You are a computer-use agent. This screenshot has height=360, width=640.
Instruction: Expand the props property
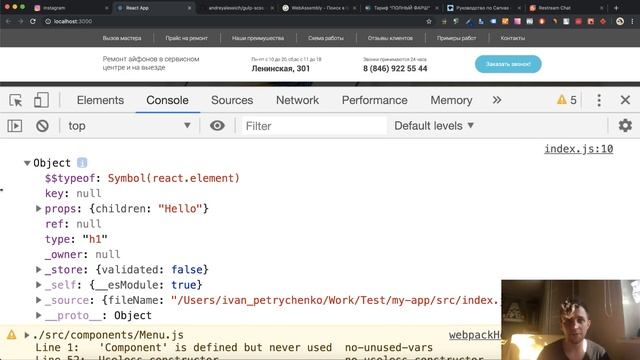click(x=38, y=209)
